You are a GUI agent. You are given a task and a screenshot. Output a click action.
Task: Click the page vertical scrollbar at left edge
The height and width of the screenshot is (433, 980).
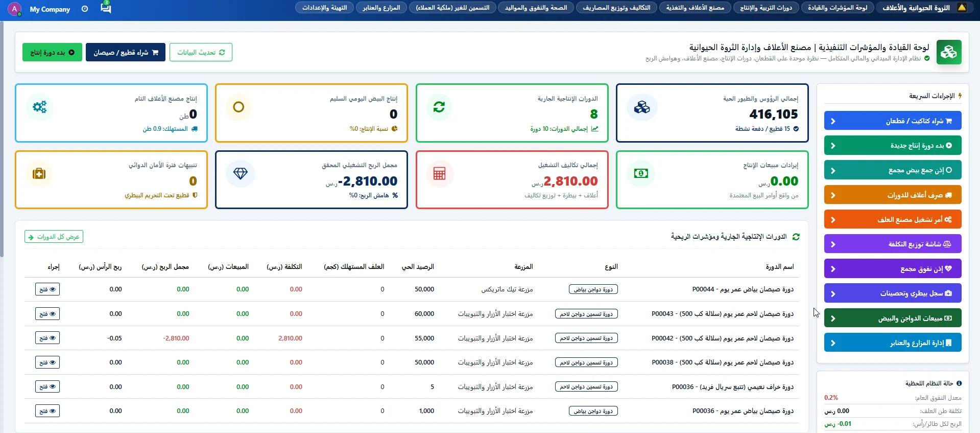pyautogui.click(x=2, y=138)
